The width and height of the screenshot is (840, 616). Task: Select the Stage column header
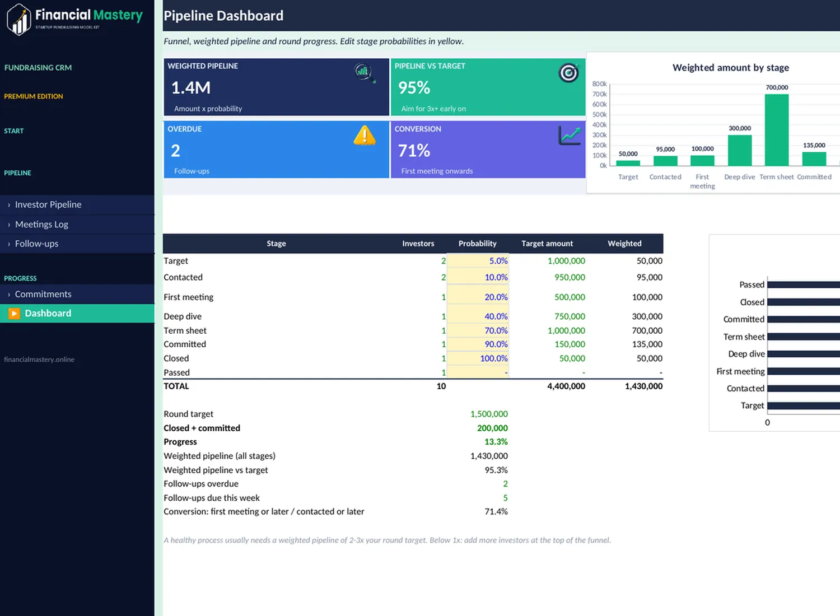276,244
